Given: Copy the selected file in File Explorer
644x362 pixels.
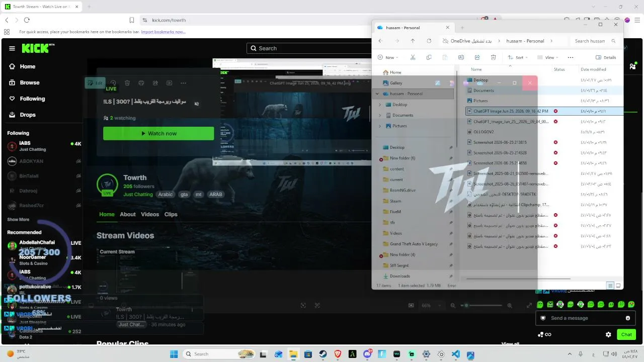Looking at the screenshot, I should tap(429, 57).
